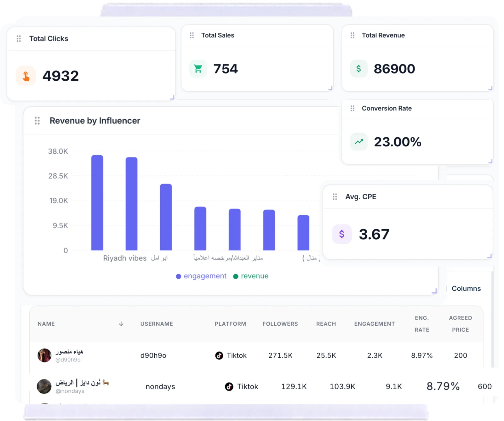Click the trending-up arrow icon

(359, 142)
